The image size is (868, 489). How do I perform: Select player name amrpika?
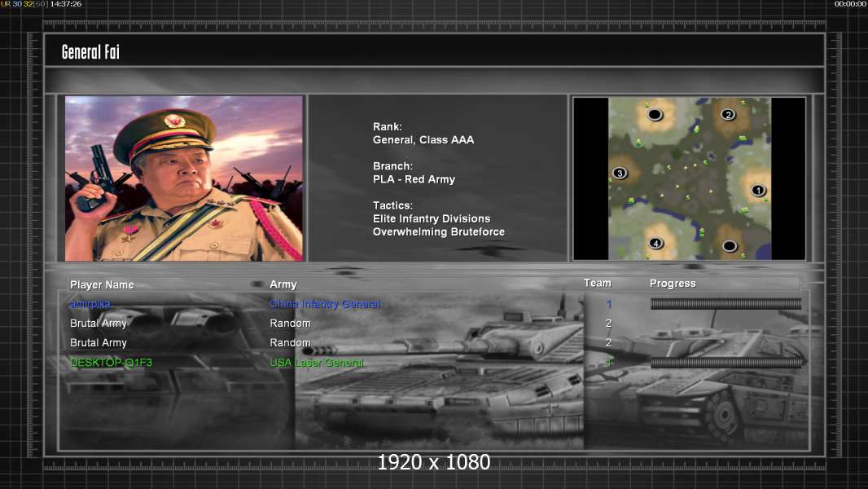[x=90, y=304]
